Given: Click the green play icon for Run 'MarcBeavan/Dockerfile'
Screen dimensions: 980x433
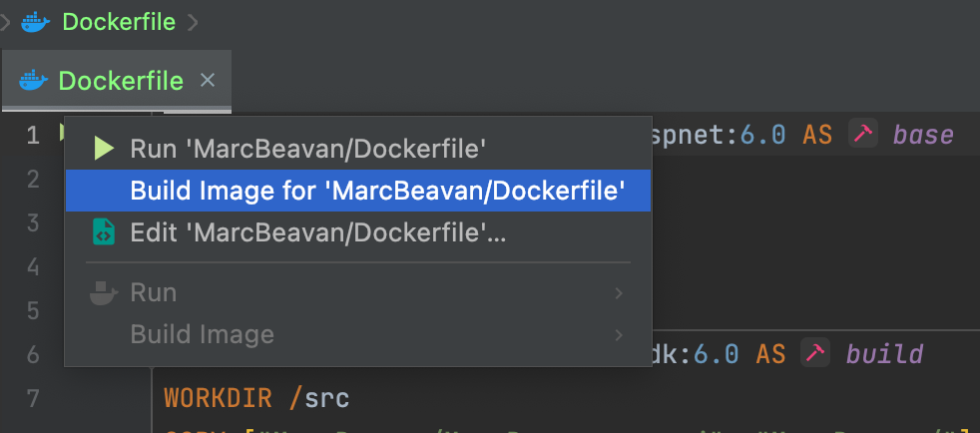Looking at the screenshot, I should click(x=104, y=149).
